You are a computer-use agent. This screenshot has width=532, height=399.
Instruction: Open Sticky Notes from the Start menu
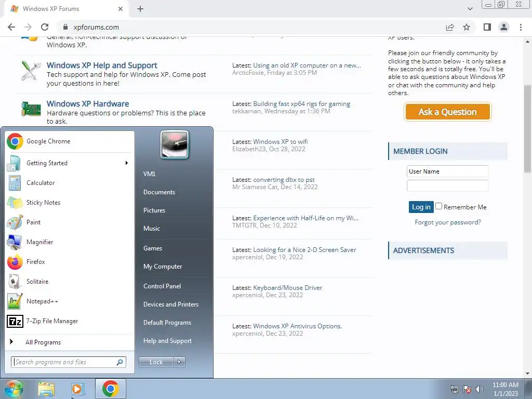point(70,203)
